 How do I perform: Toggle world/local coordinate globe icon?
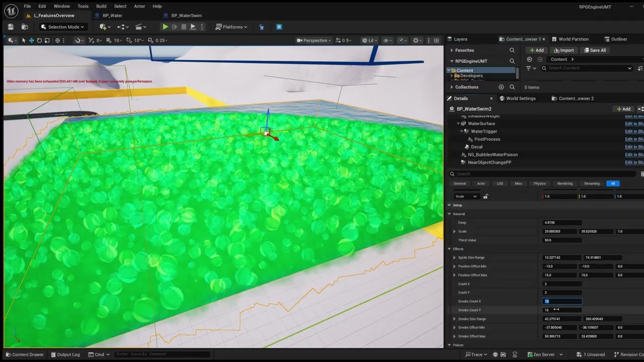(57, 40)
